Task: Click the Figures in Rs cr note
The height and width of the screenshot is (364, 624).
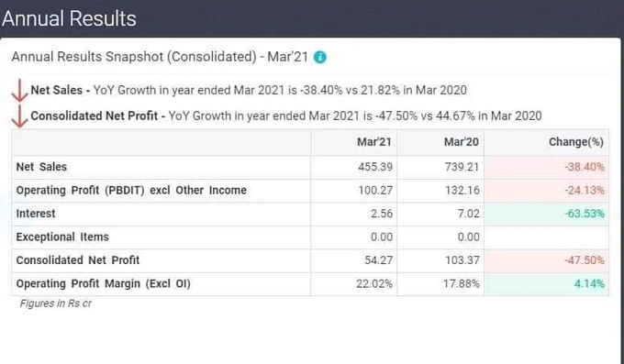Action: click(56, 303)
